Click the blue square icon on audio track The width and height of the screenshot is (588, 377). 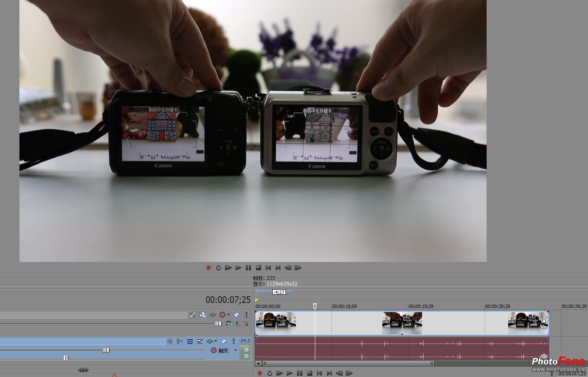pos(190,341)
